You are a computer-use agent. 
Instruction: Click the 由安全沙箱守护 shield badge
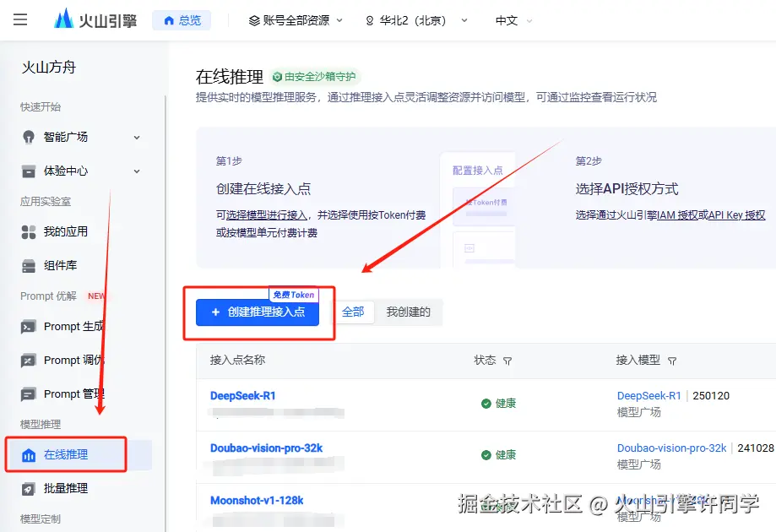coord(315,77)
